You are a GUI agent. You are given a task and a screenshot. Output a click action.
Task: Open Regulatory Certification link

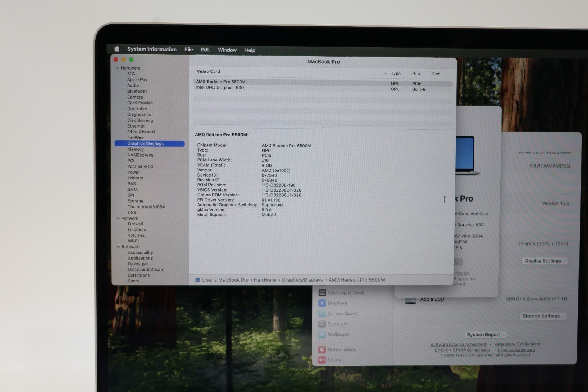tap(517, 344)
